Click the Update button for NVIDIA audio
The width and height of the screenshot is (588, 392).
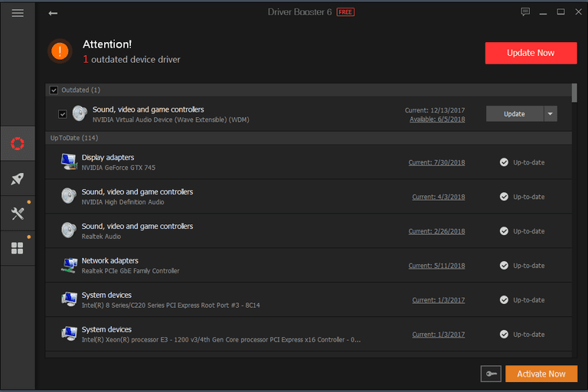514,113
